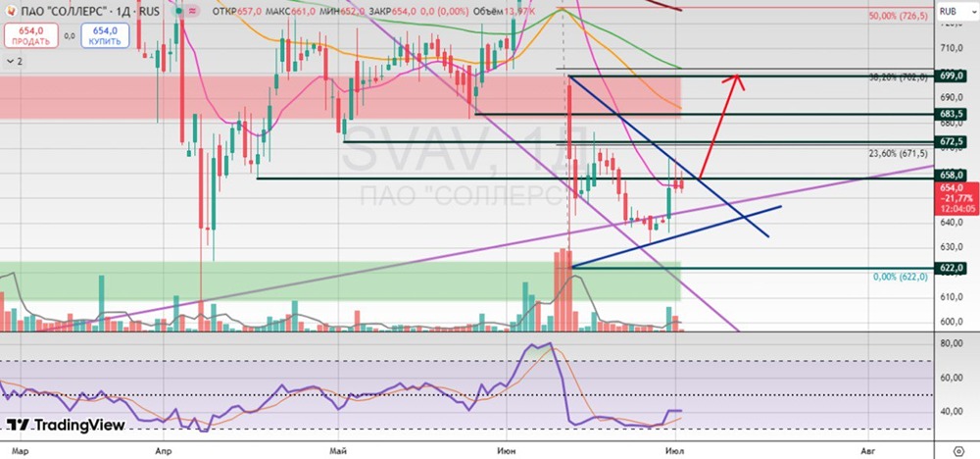
Task: Click the TradingView logo
Action: pos(66,426)
